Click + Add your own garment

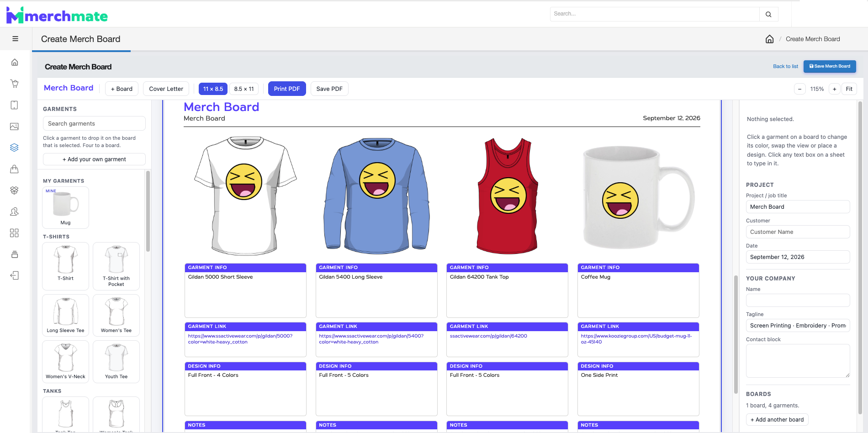(94, 159)
